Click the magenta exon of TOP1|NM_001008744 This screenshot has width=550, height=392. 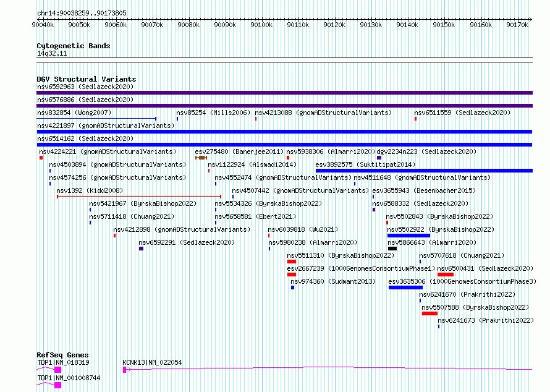pos(58,385)
